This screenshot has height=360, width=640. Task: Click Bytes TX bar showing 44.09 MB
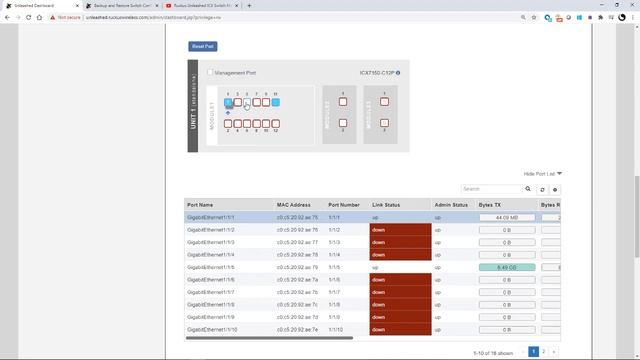pos(507,218)
